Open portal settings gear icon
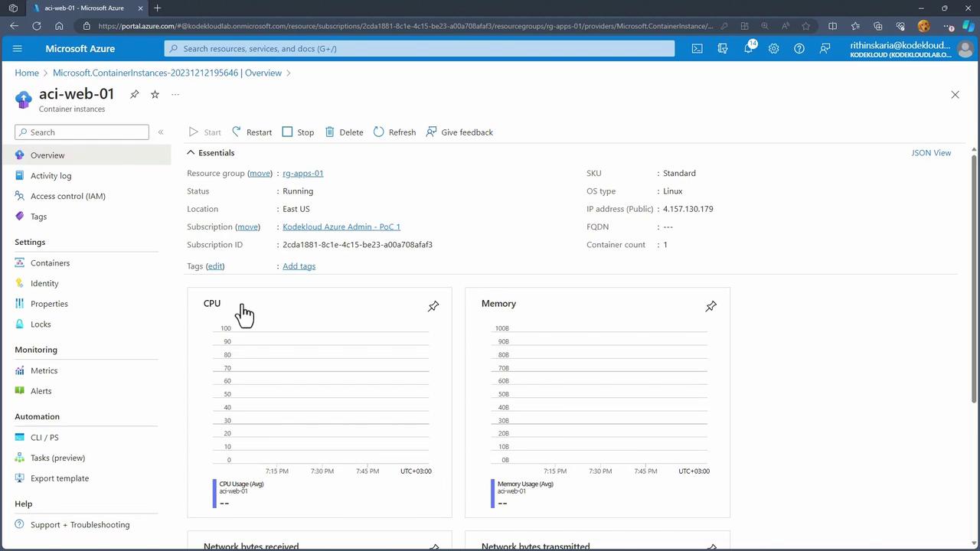Screen dimensions: 980x551 click(x=773, y=48)
